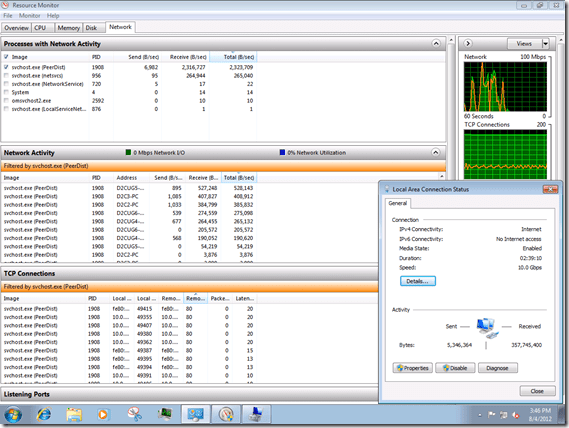Sort TCP Connections by Packe... column
The height and width of the screenshot is (428, 569).
(x=220, y=298)
